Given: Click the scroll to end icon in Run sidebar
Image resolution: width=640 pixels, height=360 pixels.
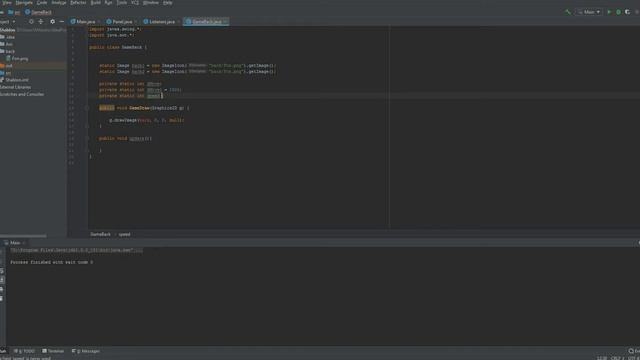Looking at the screenshot, I should (x=2, y=280).
